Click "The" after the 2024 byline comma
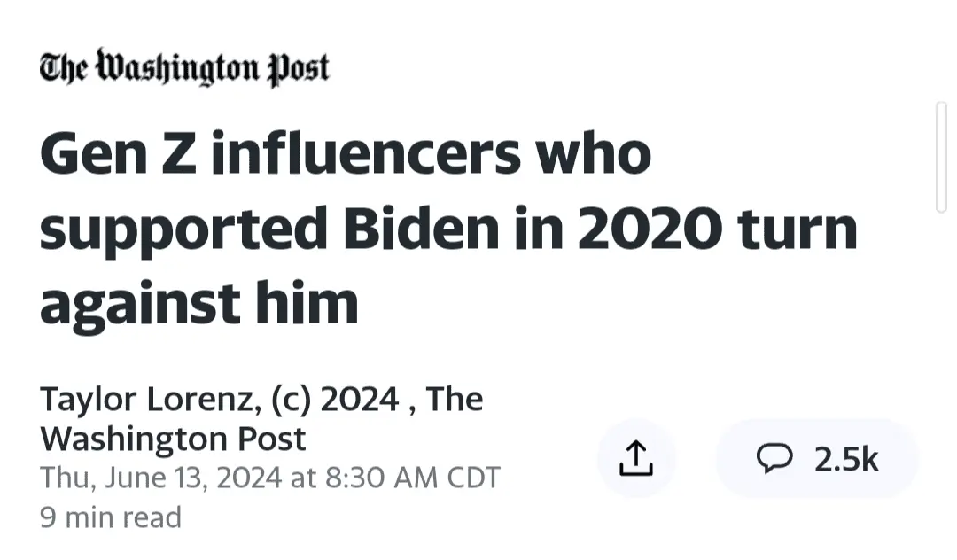This screenshot has width=957, height=560. [455, 400]
